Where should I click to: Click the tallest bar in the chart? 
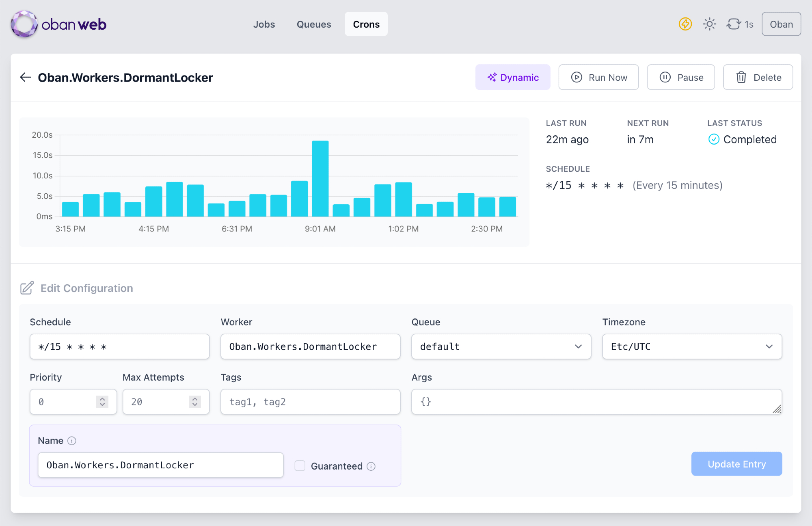tap(320, 178)
